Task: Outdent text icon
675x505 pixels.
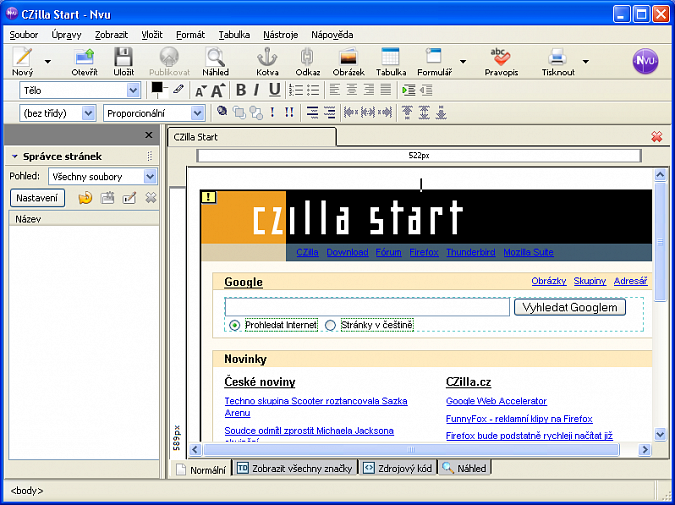Action: (425, 90)
